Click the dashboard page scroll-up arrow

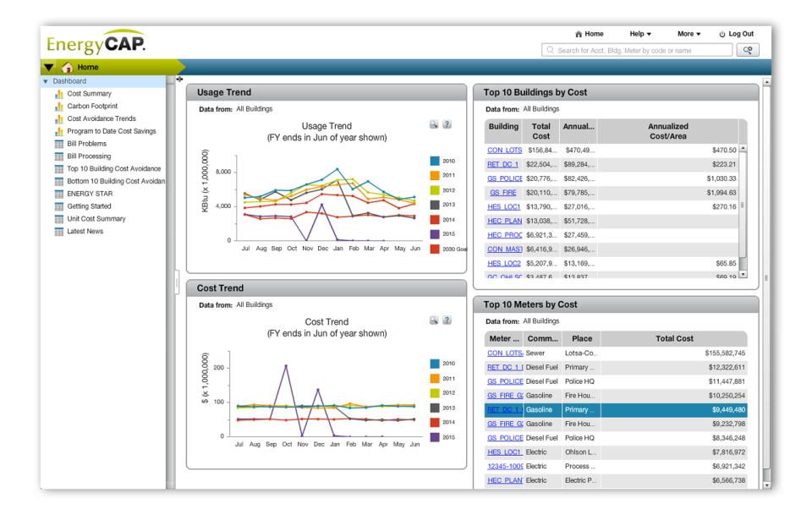pyautogui.click(x=767, y=82)
